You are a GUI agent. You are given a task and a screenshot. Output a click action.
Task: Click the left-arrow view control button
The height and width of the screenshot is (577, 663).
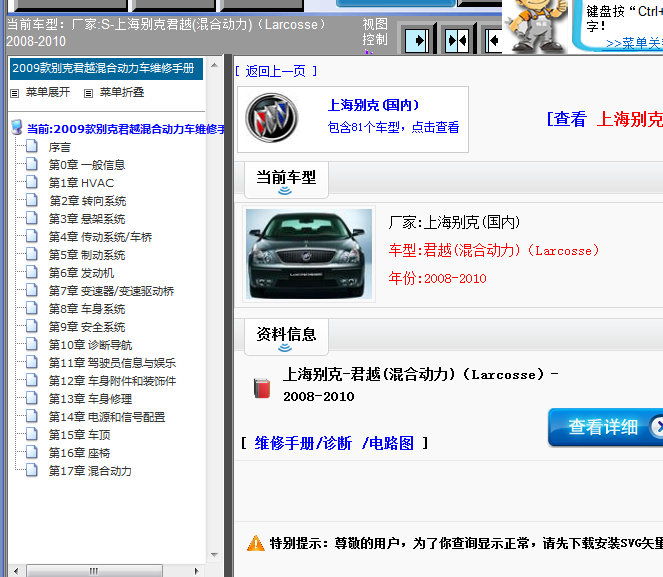(x=493, y=41)
